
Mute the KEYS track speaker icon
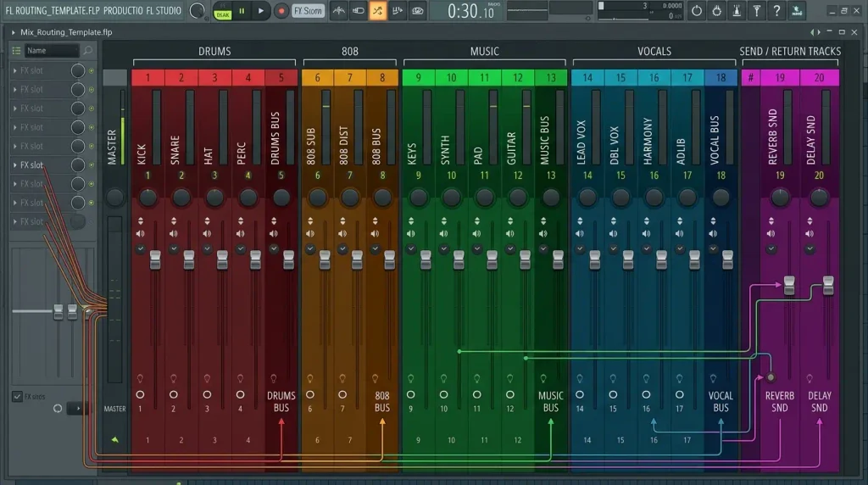click(x=411, y=234)
